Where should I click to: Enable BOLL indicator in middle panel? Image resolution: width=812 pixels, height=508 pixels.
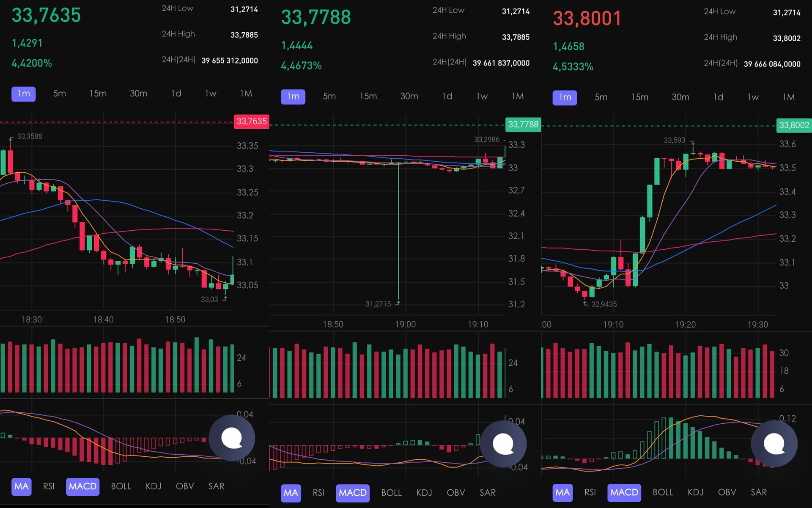pos(391,493)
